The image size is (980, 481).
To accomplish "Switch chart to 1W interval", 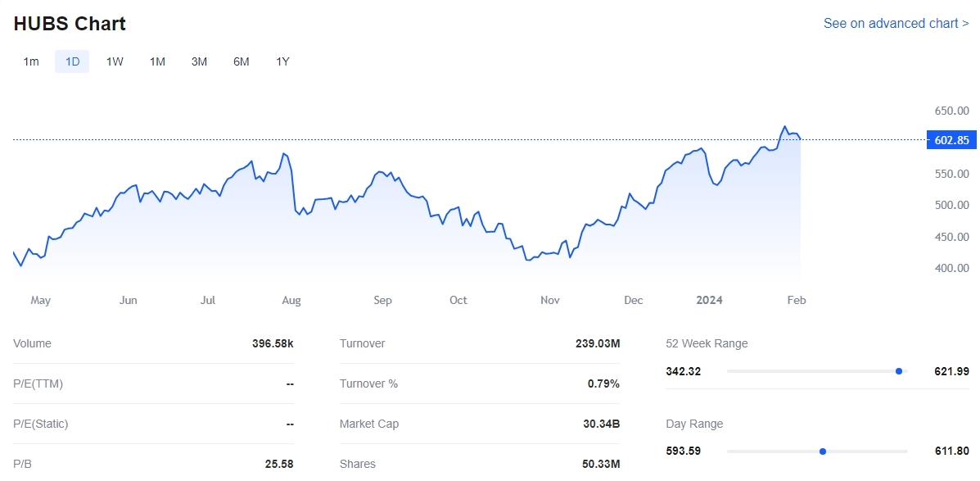I will (115, 61).
